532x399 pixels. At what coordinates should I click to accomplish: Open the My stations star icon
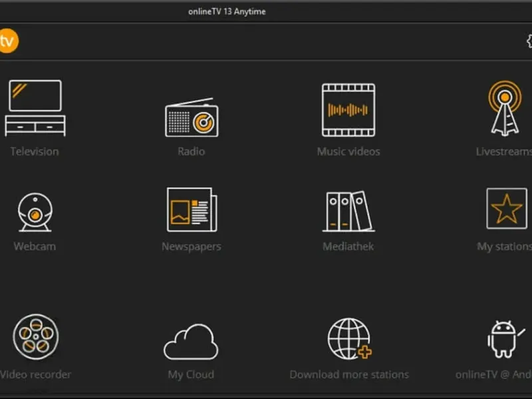point(507,209)
